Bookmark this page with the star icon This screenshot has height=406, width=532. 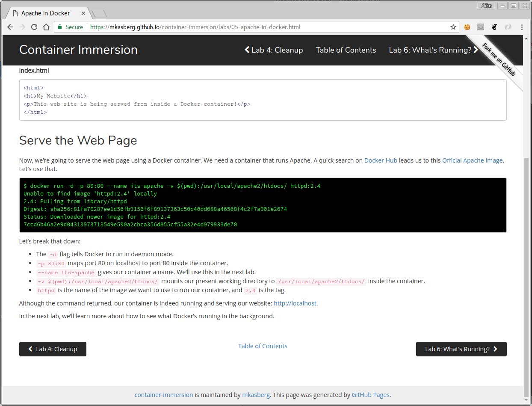pos(453,27)
